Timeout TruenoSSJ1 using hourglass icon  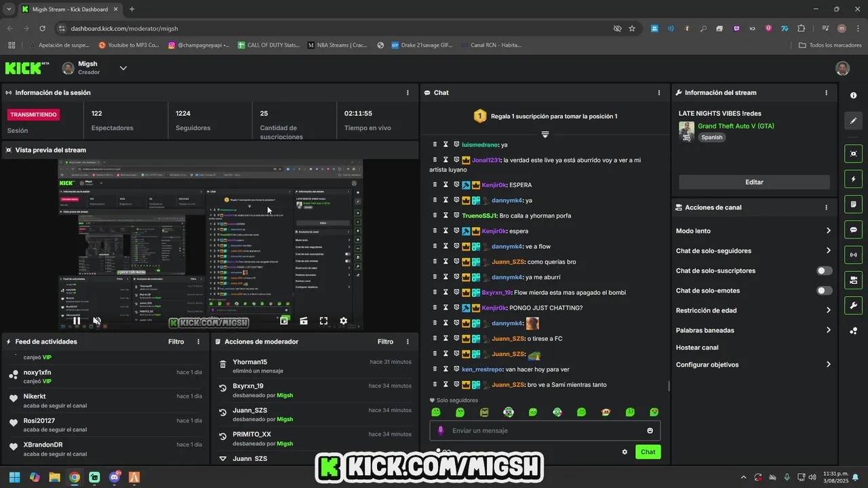446,216
